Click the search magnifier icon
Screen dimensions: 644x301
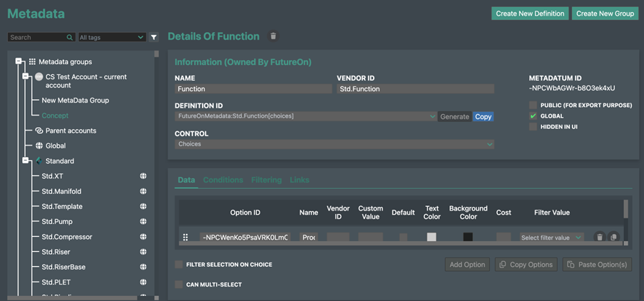point(69,37)
